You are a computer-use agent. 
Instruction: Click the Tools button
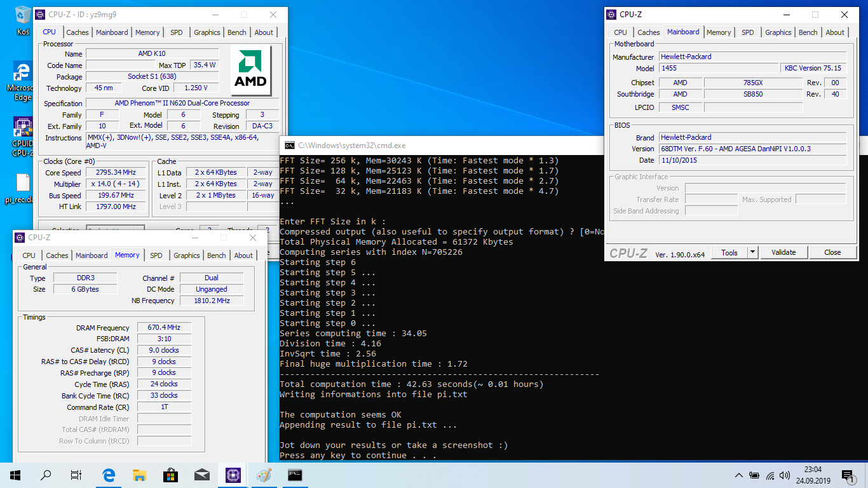(x=729, y=252)
